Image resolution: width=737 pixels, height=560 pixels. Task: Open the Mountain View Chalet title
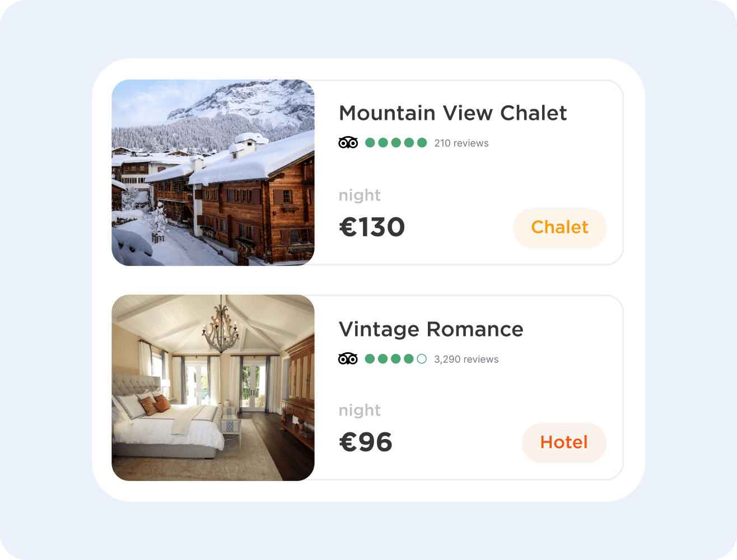coord(453,113)
